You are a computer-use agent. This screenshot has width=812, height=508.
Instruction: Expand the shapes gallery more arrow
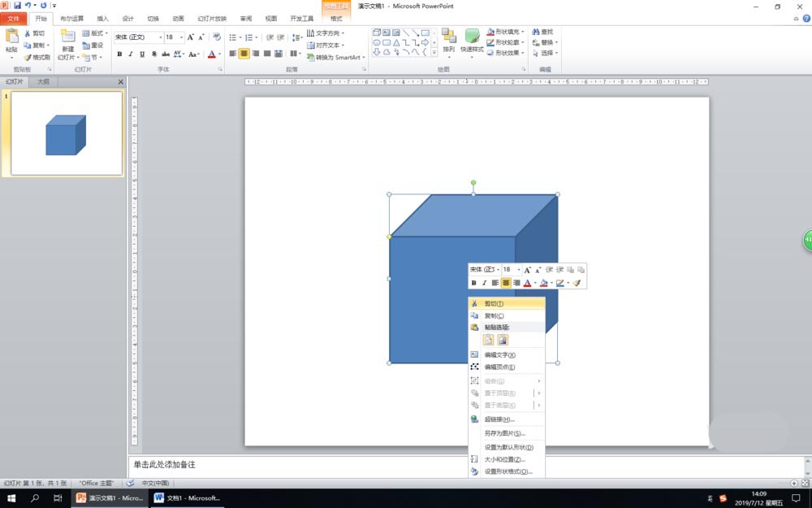point(434,52)
